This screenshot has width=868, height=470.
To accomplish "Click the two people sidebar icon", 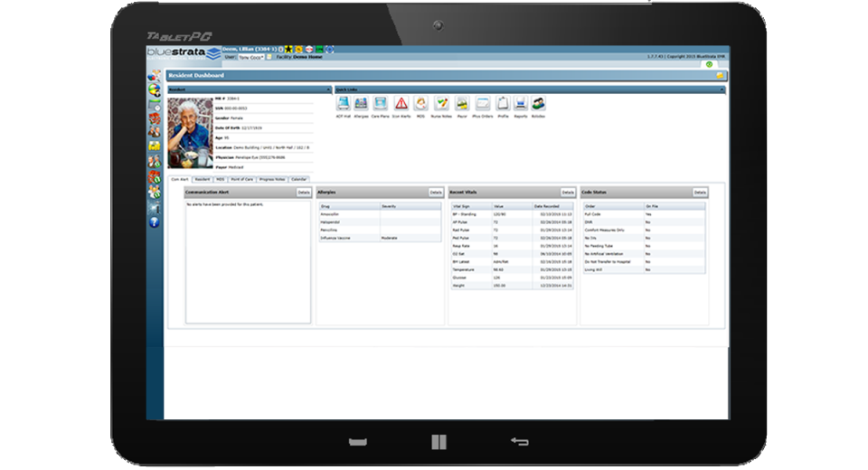I will tap(154, 132).
